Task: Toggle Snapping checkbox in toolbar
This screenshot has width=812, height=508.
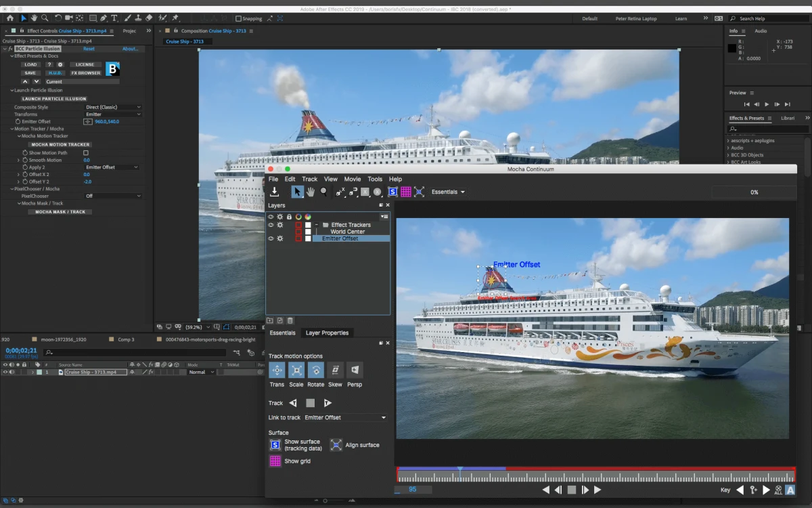Action: (x=239, y=18)
